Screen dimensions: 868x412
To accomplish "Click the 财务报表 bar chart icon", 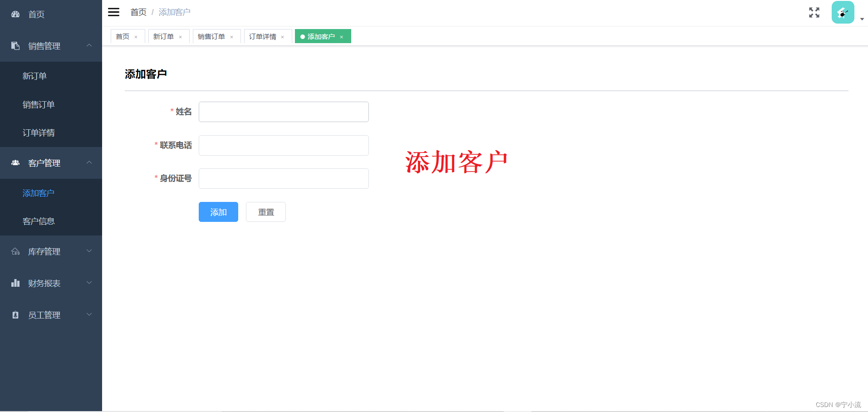I will (x=15, y=283).
